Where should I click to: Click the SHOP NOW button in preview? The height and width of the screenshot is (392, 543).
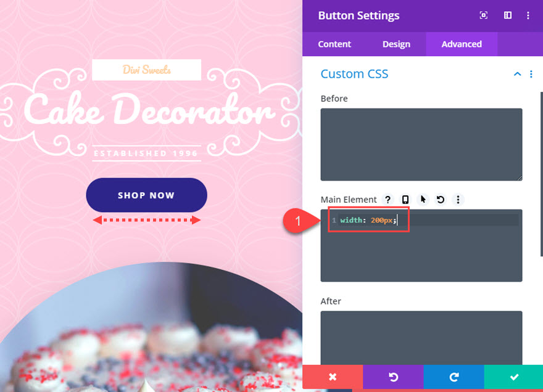pos(146,195)
